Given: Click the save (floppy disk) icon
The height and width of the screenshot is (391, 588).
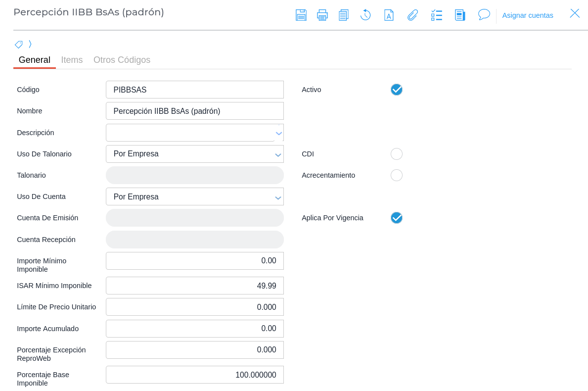Looking at the screenshot, I should point(301,15).
